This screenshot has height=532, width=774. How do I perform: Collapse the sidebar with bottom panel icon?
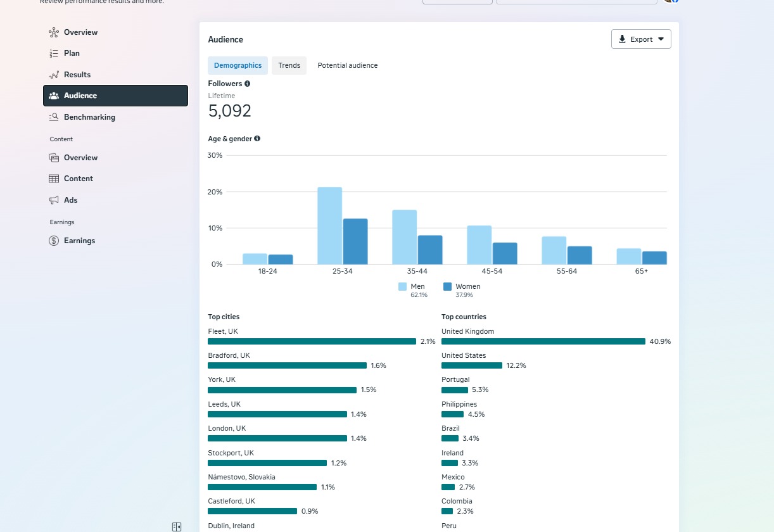point(177,526)
